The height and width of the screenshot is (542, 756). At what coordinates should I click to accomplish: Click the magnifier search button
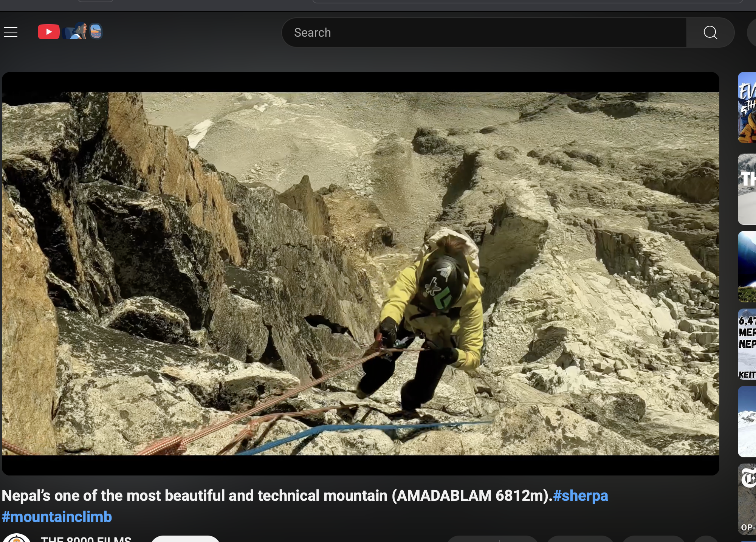(x=710, y=33)
